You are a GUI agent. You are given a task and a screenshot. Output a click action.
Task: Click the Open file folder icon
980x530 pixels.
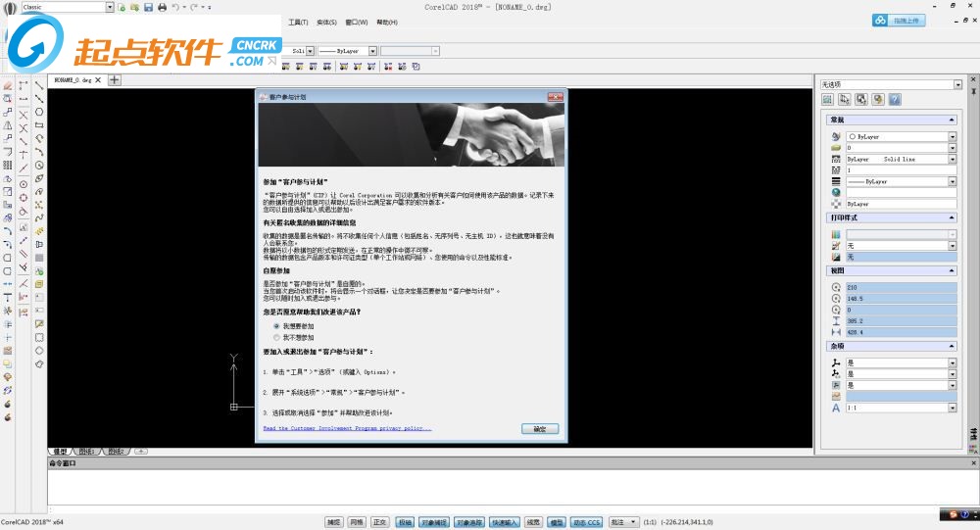(134, 8)
